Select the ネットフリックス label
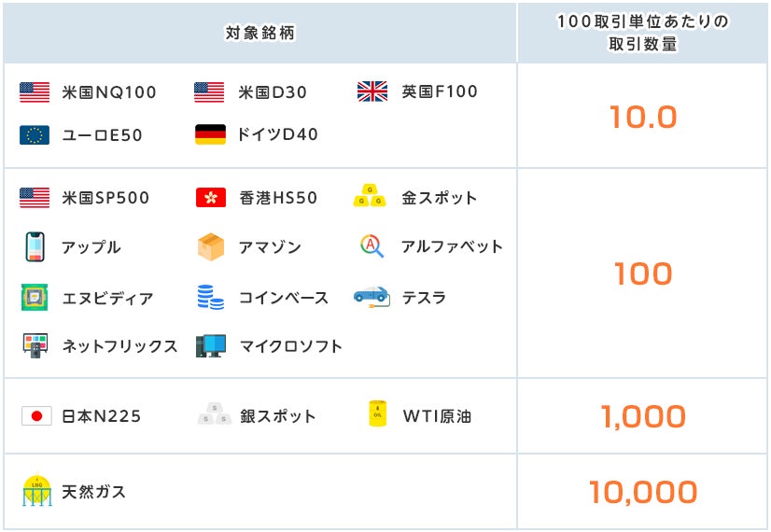 [119, 346]
